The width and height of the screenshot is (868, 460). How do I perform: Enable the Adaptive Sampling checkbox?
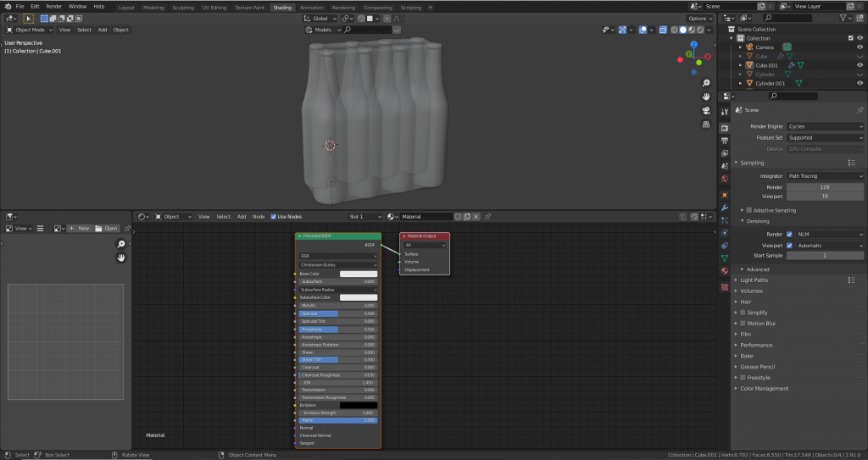point(749,209)
